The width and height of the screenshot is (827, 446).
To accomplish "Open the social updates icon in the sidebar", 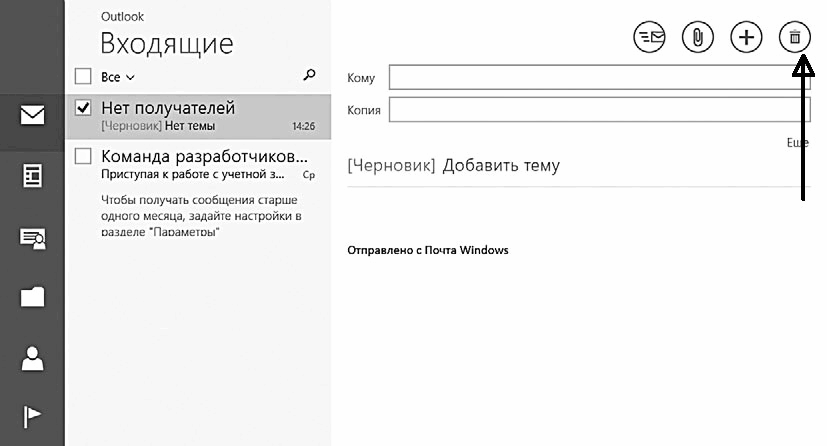I will coord(32,238).
